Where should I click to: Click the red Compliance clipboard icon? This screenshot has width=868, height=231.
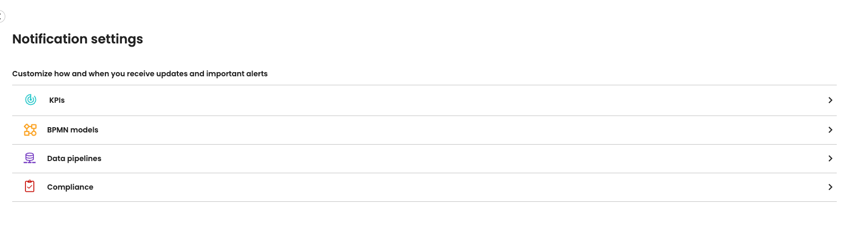pyautogui.click(x=30, y=186)
